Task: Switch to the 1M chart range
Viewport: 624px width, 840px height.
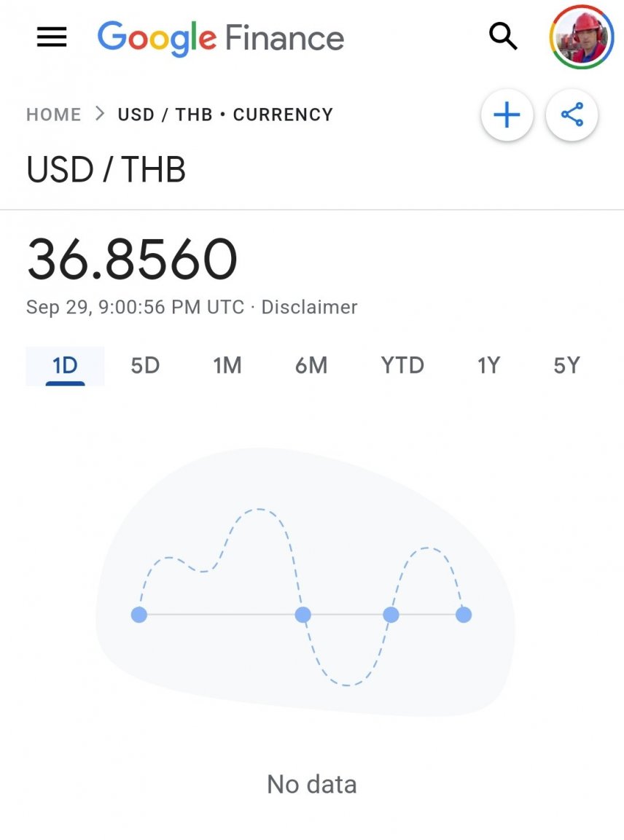Action: point(227,366)
